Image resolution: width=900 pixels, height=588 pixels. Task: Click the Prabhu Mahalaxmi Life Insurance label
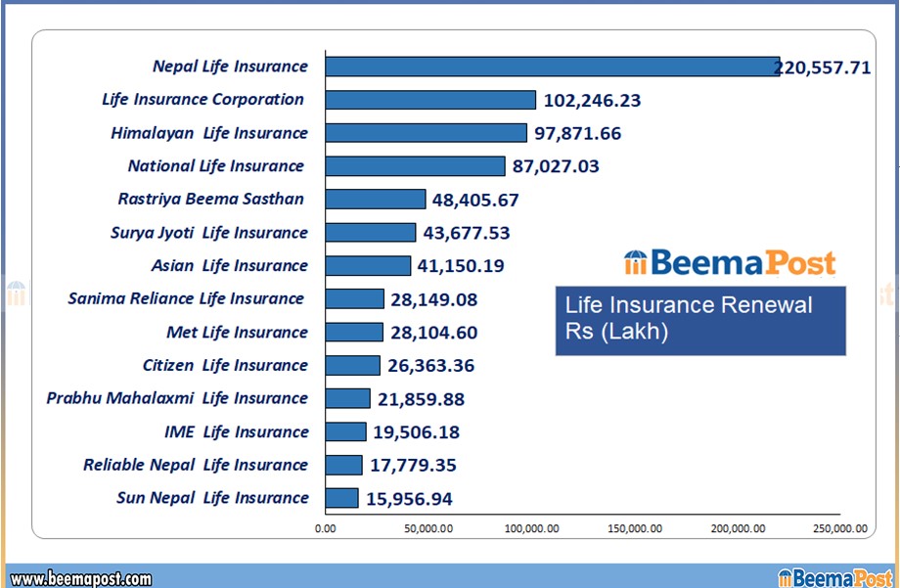pyautogui.click(x=177, y=399)
